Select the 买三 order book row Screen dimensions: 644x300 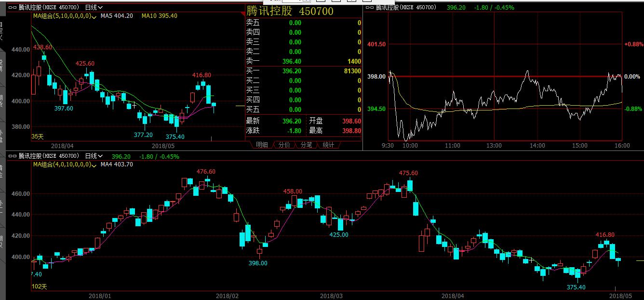click(304, 90)
